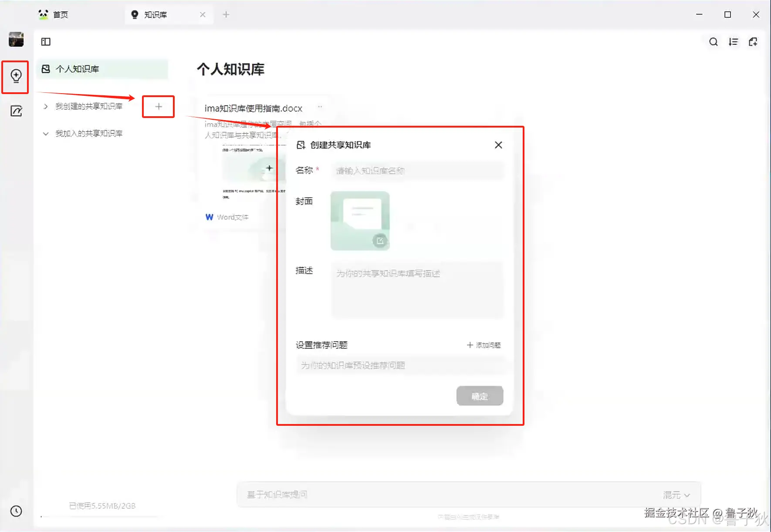This screenshot has width=771, height=532.
Task: Expand 我创建的共享知识库 section
Action: pyautogui.click(x=46, y=106)
